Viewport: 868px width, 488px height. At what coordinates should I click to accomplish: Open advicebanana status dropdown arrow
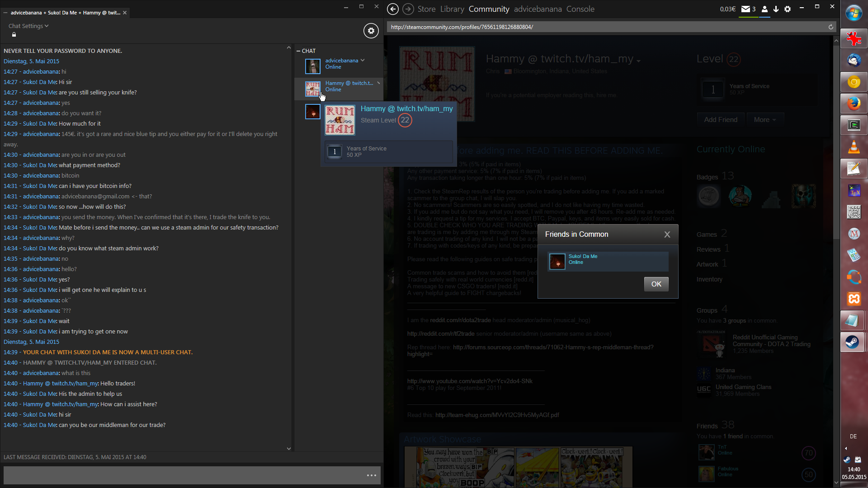pyautogui.click(x=363, y=61)
